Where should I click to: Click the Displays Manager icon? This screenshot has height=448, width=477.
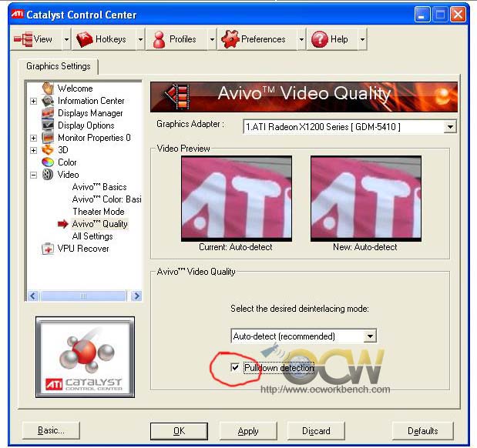48,112
